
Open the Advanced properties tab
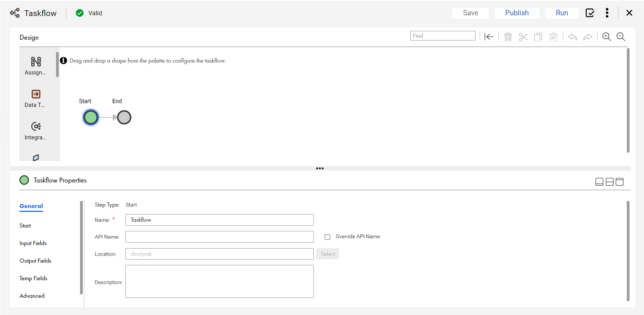32,296
